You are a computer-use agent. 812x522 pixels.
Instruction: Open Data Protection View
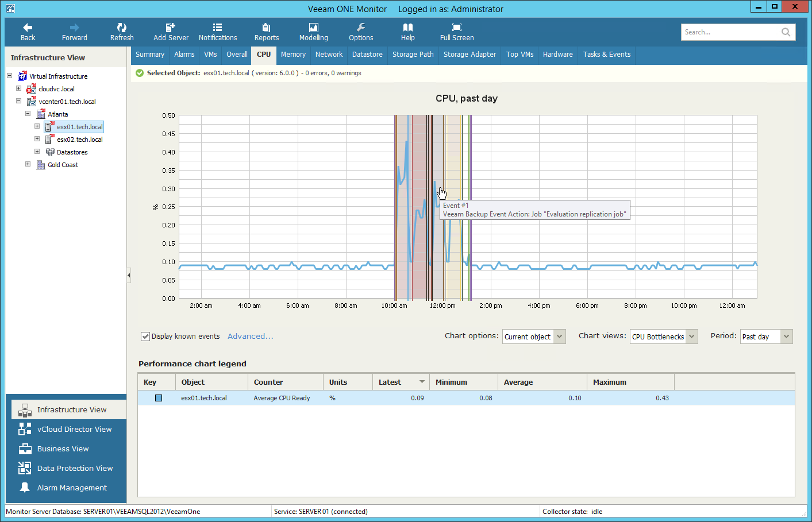pos(75,469)
